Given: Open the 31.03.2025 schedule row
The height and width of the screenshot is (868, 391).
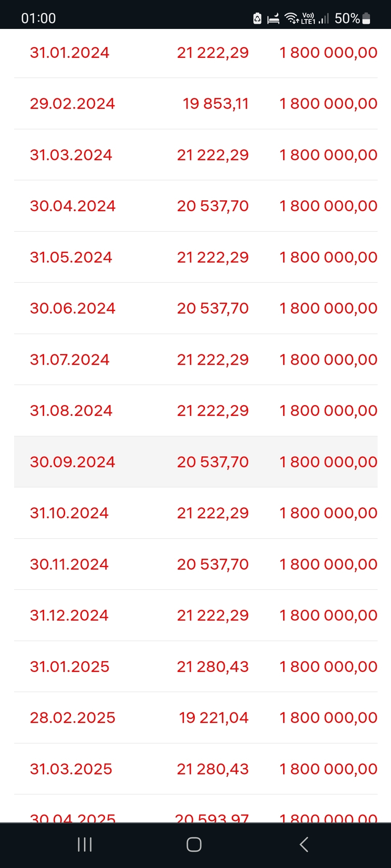Looking at the screenshot, I should (x=195, y=769).
